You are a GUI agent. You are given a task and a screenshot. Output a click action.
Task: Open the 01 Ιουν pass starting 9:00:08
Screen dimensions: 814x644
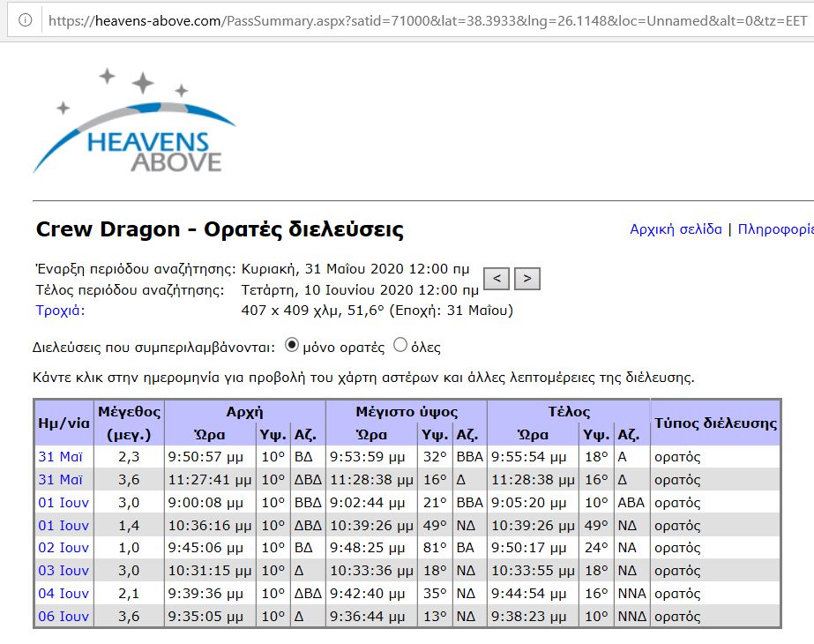coord(63,503)
